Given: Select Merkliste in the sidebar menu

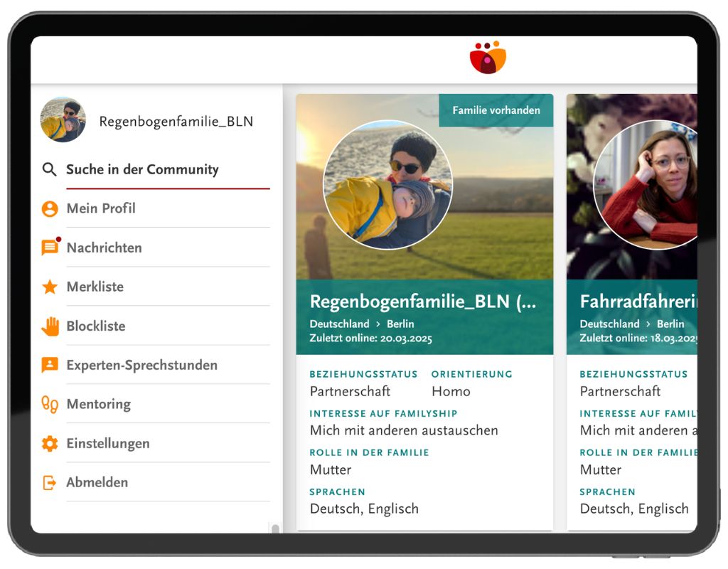Looking at the screenshot, I should 95,287.
